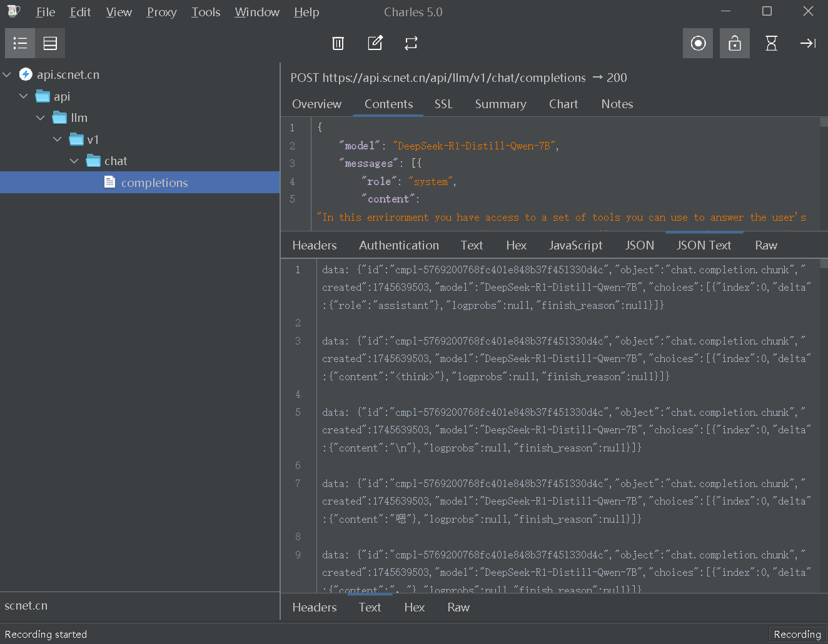Show response Raw tab at bottom
828x644 pixels.
[458, 607]
